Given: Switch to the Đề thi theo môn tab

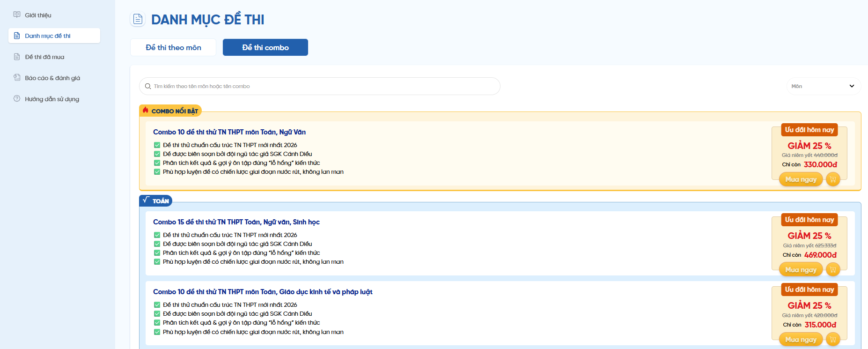Looking at the screenshot, I should [x=173, y=47].
